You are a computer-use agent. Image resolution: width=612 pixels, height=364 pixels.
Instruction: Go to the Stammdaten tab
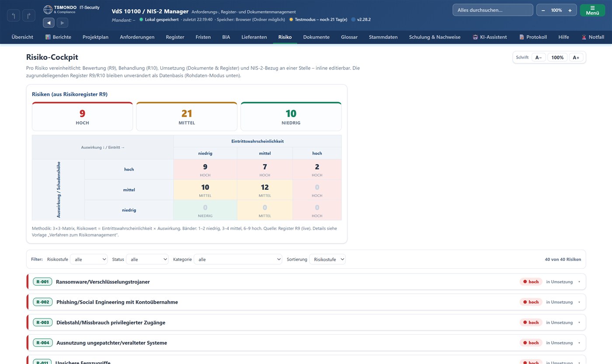coord(383,37)
